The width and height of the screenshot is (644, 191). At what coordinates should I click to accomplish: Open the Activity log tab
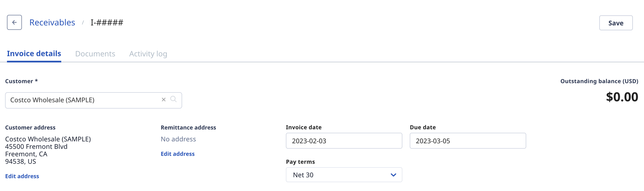tap(148, 54)
